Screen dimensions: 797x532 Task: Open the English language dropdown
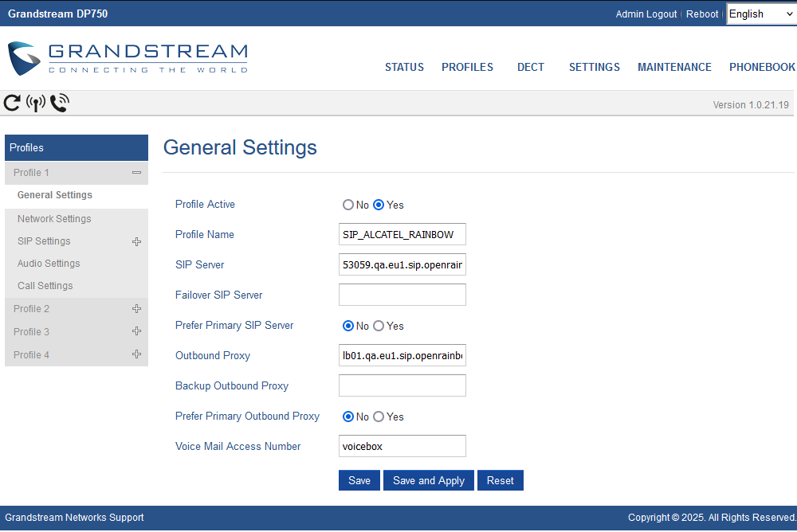pyautogui.click(x=760, y=14)
